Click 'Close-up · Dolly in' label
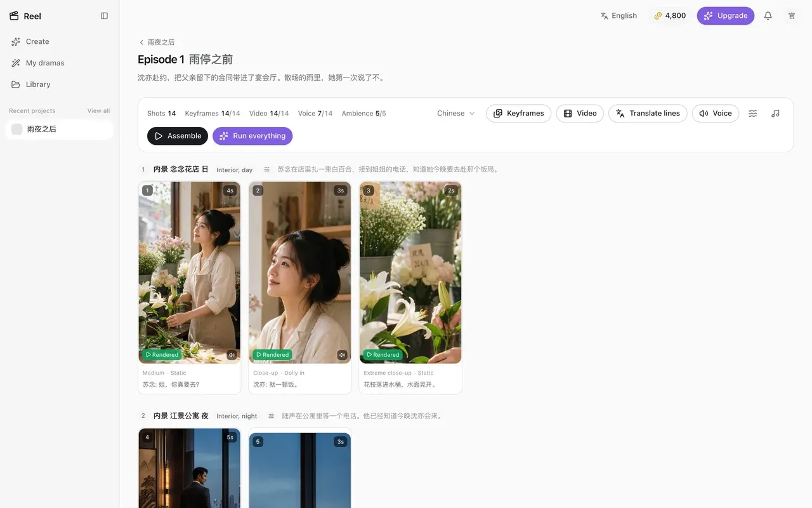812x508 pixels. [278, 373]
